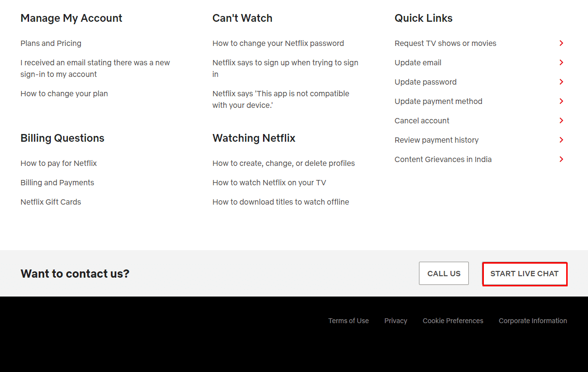Image resolution: width=588 pixels, height=372 pixels.
Task: Open Cookie Preferences in the footer
Action: tap(453, 321)
